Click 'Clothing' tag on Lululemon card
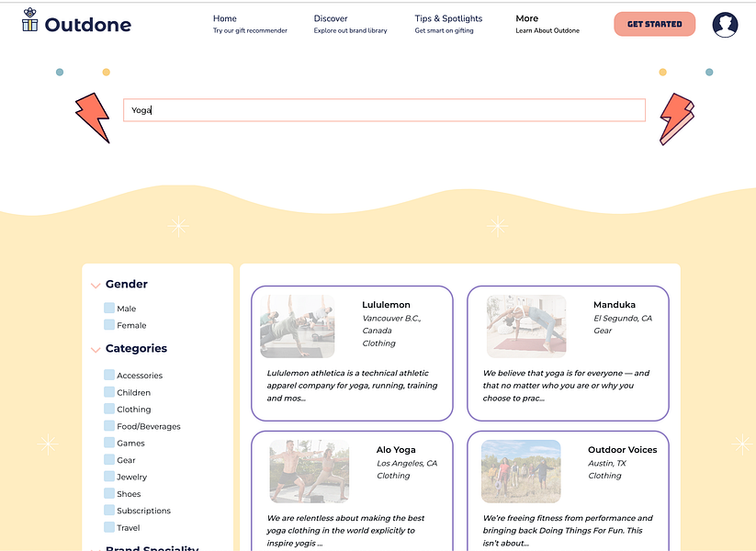756x551 pixels. pyautogui.click(x=379, y=343)
